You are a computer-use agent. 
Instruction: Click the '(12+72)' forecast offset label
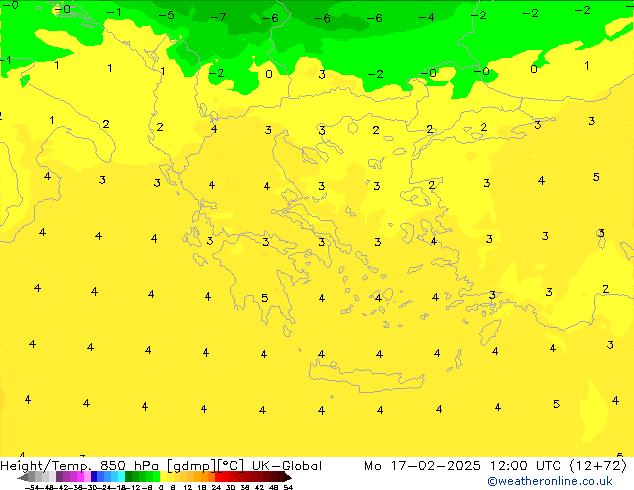click(598, 466)
